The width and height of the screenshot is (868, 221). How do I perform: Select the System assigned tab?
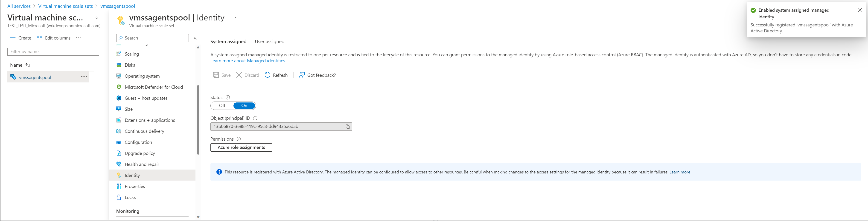click(x=228, y=41)
